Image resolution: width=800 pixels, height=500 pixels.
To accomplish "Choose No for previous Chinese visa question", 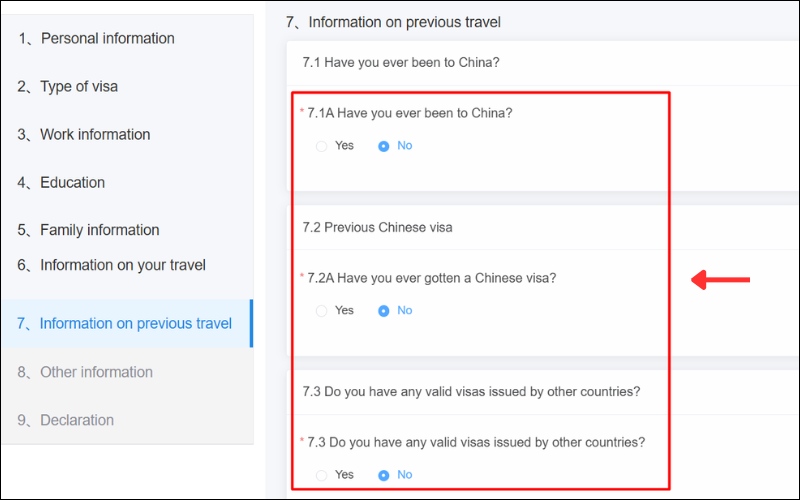I will point(384,311).
